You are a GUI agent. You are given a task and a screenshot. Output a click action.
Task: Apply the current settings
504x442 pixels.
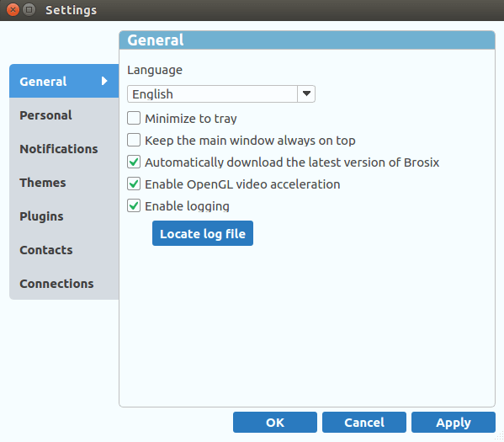coord(454,422)
